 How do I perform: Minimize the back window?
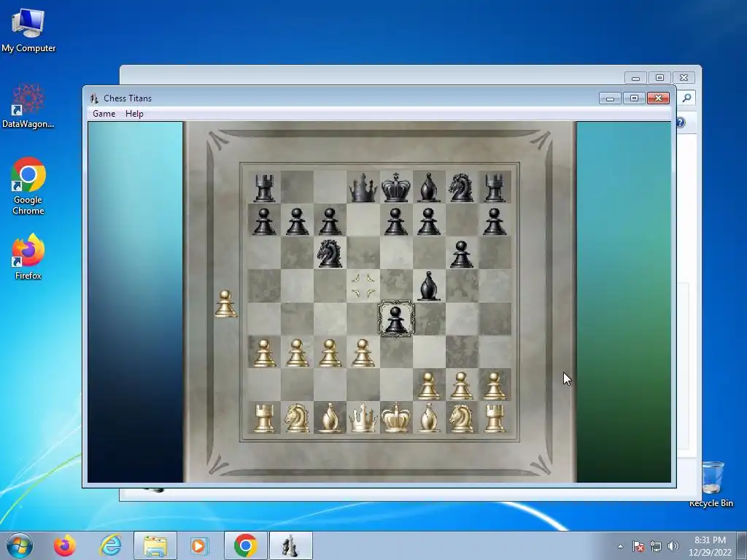point(635,77)
